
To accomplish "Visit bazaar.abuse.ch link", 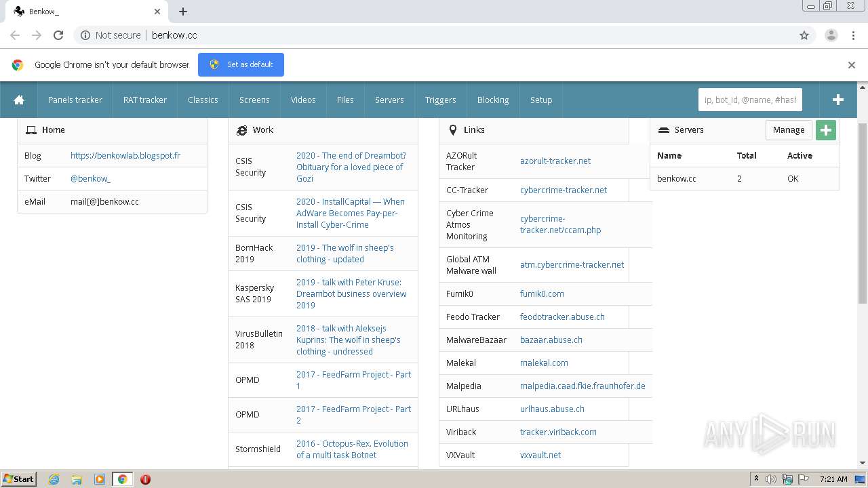I will click(551, 340).
